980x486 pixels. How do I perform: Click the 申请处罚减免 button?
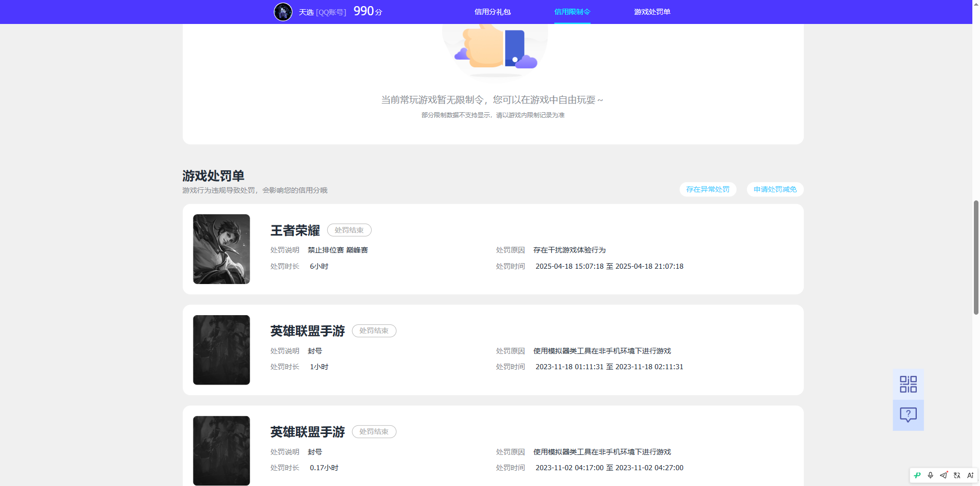(775, 189)
